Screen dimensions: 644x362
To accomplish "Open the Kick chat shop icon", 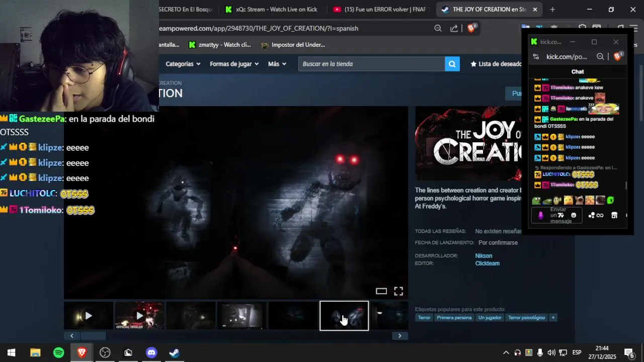I will coord(614,215).
